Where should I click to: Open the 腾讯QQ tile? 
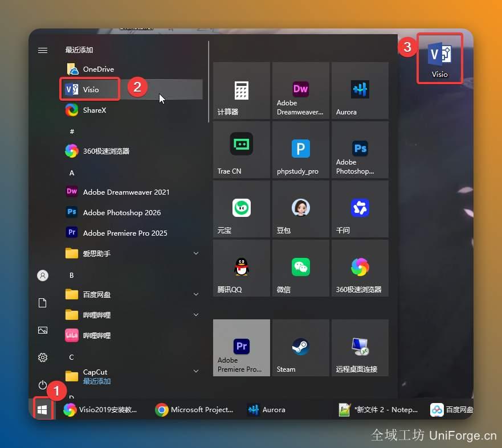[x=242, y=268]
